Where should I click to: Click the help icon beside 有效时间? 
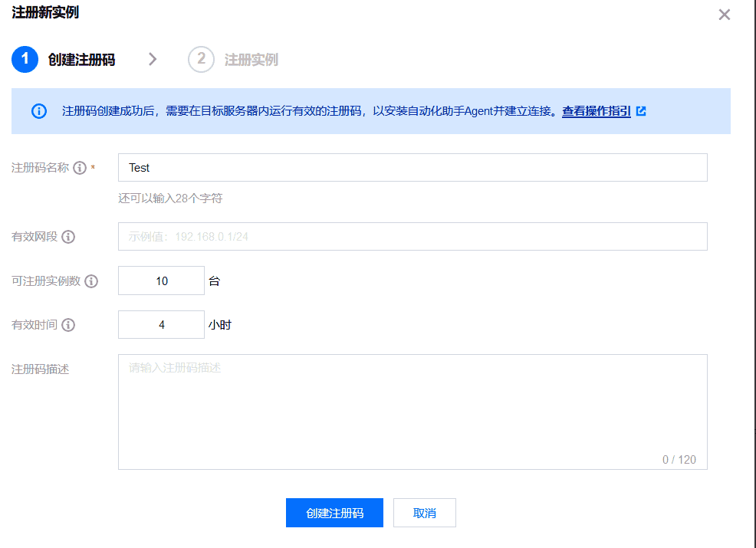tap(67, 324)
